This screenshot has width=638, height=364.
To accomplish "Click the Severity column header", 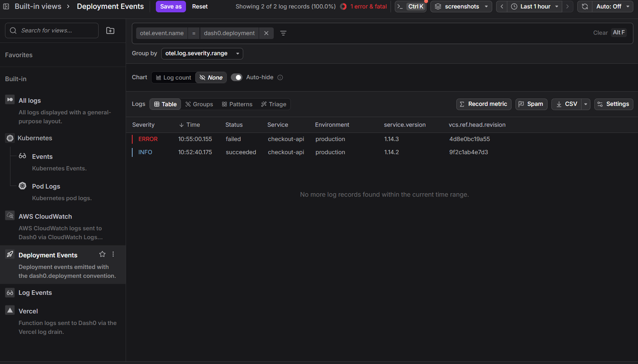I will [144, 125].
